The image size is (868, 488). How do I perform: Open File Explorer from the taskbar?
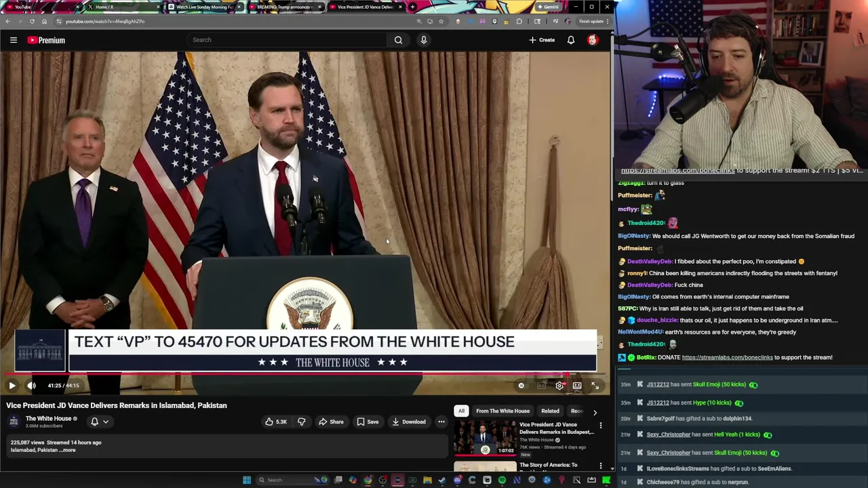point(427,480)
